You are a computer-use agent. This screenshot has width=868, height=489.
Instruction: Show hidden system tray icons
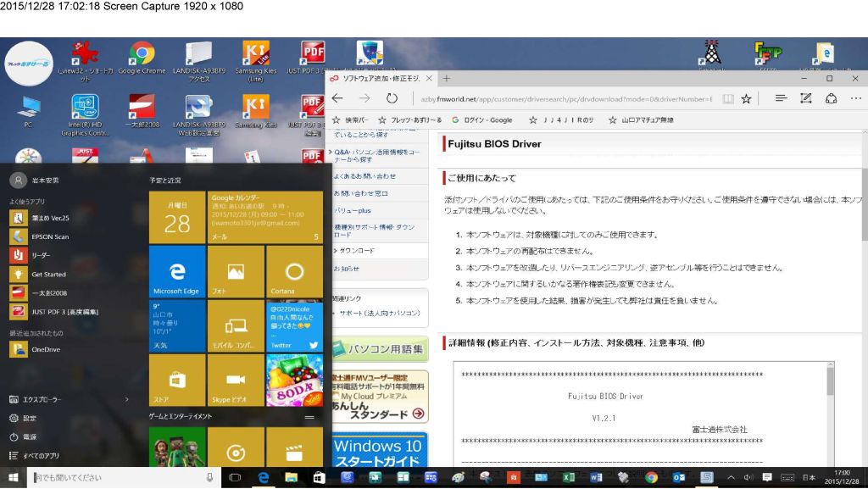pos(732,477)
